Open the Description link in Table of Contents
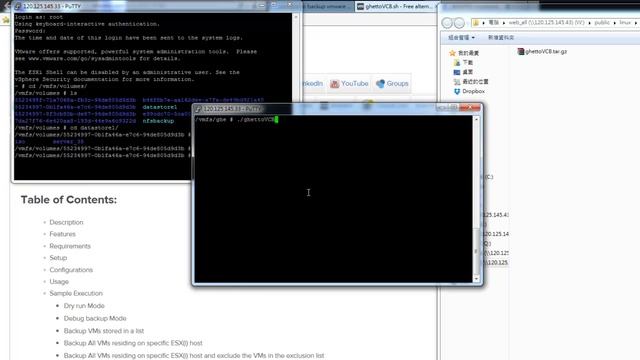This screenshot has width=640, height=360. (66, 222)
